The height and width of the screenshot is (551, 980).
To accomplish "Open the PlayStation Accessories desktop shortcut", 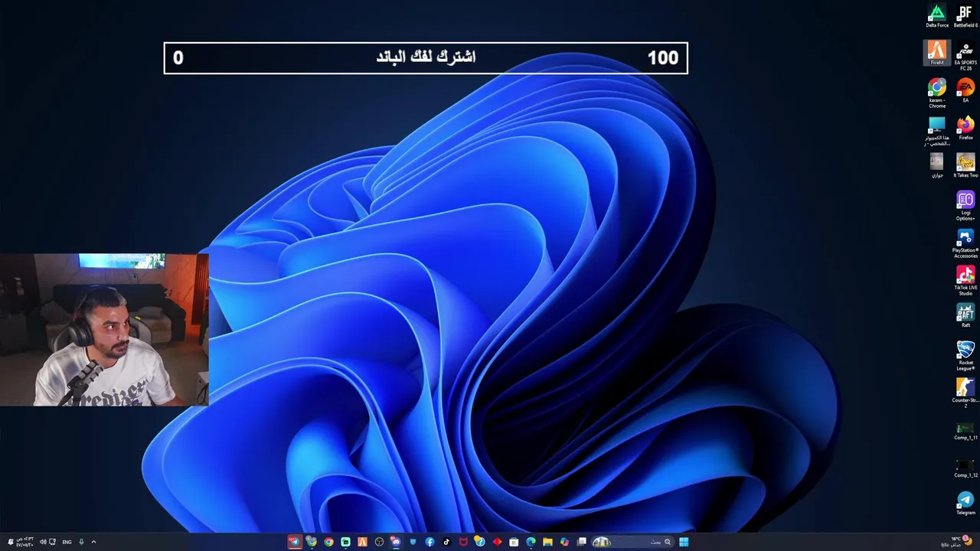I will (965, 243).
